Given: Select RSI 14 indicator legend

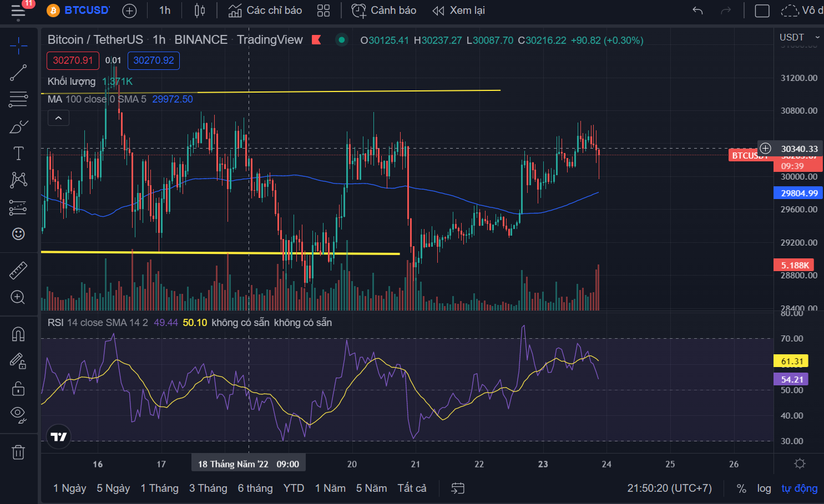Looking at the screenshot, I should [x=98, y=323].
